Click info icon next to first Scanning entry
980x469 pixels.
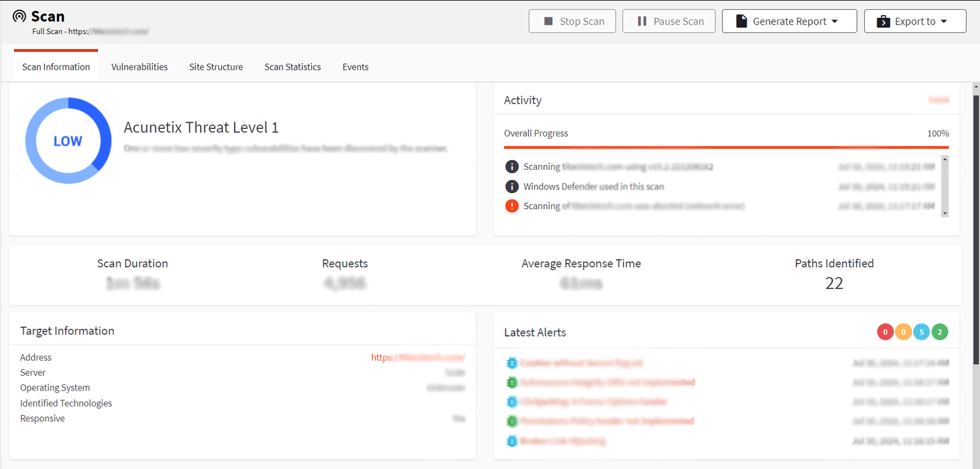pyautogui.click(x=511, y=167)
